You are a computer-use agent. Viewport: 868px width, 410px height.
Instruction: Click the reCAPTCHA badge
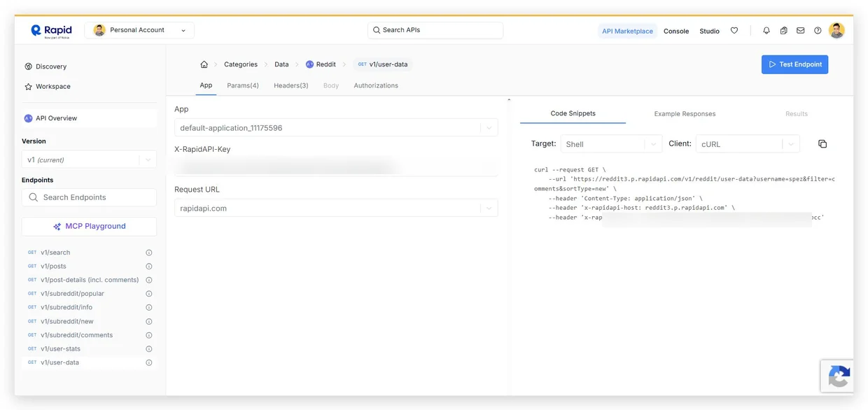point(837,376)
